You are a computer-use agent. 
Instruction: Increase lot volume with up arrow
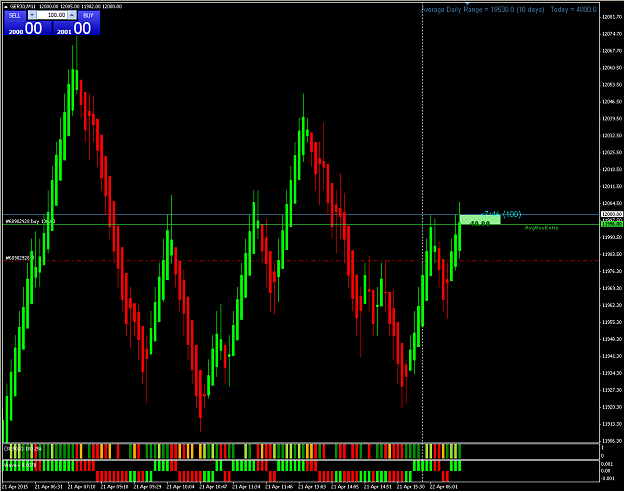click(72, 15)
